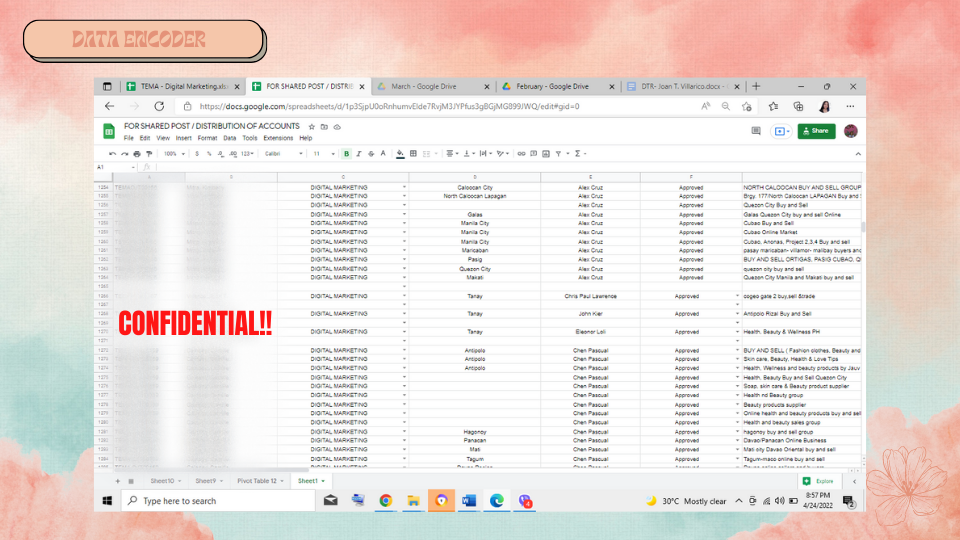Open Chrome from the taskbar
The width and height of the screenshot is (960, 540).
386,501
